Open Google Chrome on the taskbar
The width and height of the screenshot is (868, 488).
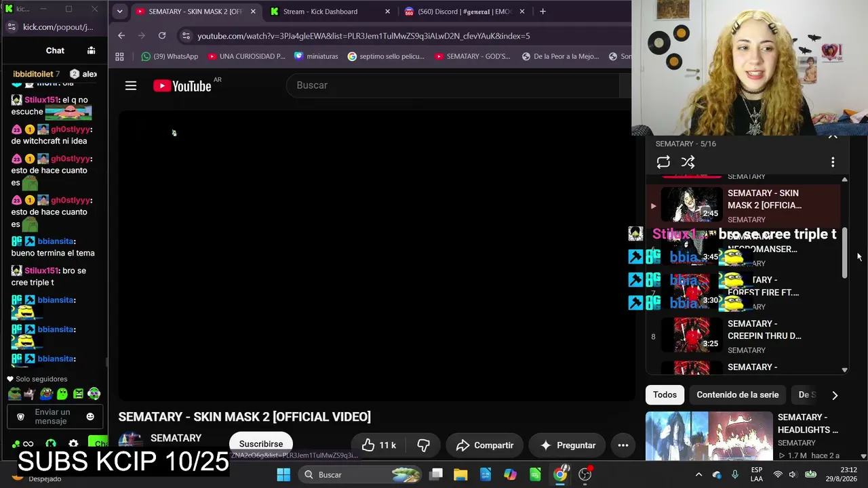pos(560,474)
